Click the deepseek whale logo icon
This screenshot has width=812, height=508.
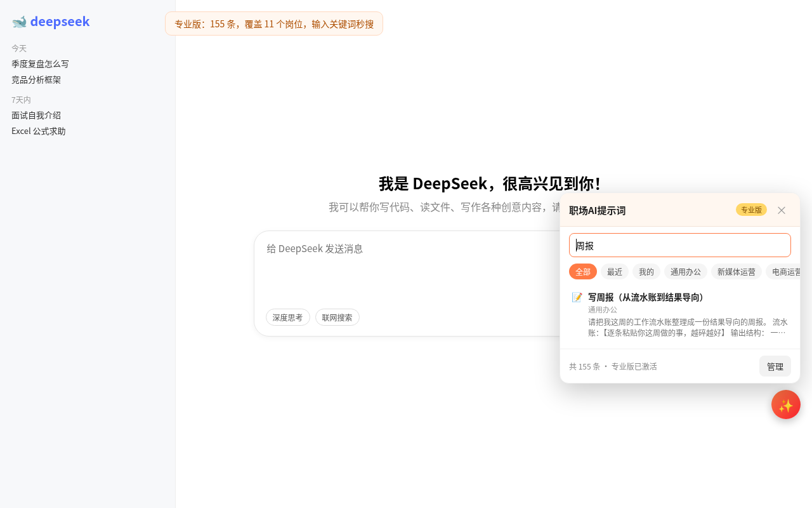(19, 22)
